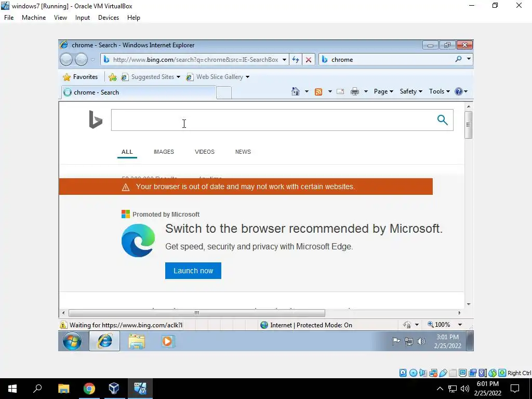Viewport: 532px width, 399px height.
Task: Expand the address bar autocomplete dropdown
Action: pyautogui.click(x=284, y=60)
